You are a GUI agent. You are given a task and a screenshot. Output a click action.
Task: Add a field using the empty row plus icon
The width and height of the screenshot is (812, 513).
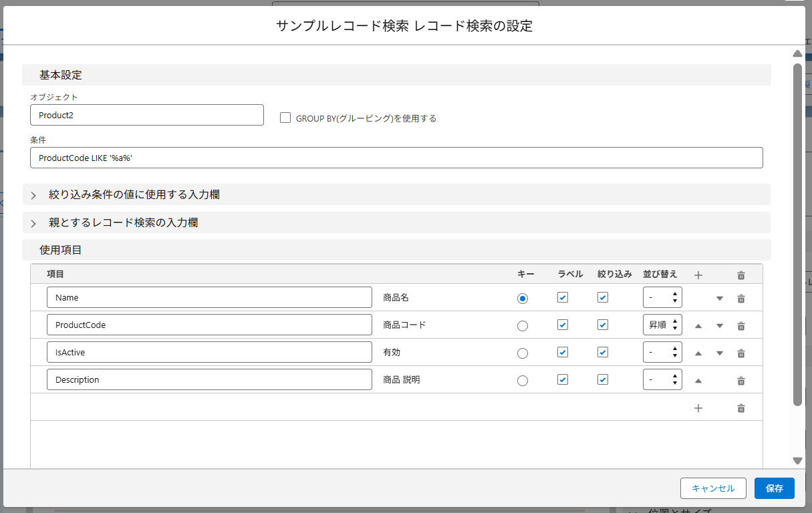coord(698,407)
